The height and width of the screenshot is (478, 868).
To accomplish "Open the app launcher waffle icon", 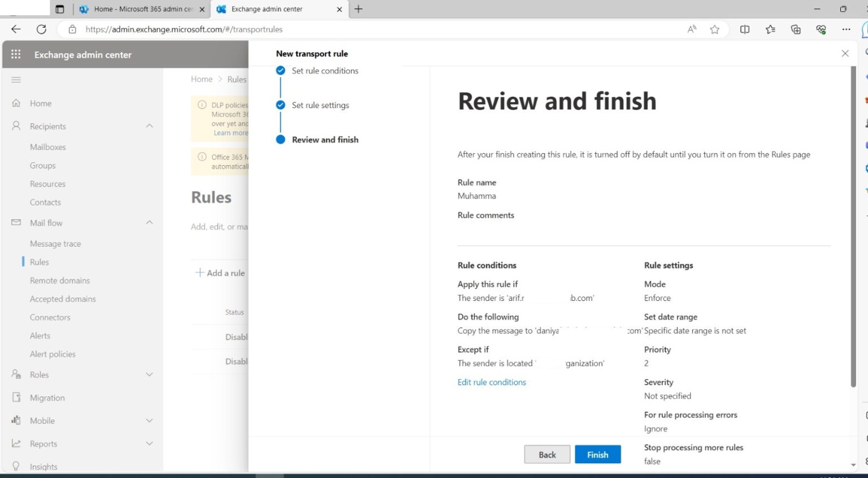I will click(x=16, y=54).
